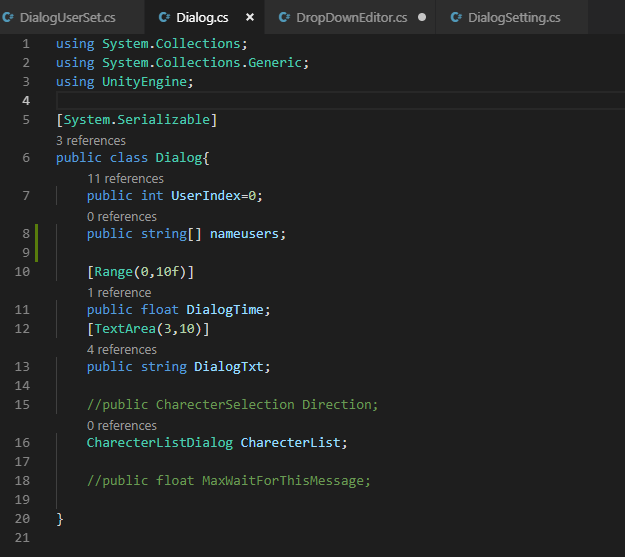Place cursor on empty line 4
Image resolution: width=625 pixels, height=557 pixels.
coord(300,101)
